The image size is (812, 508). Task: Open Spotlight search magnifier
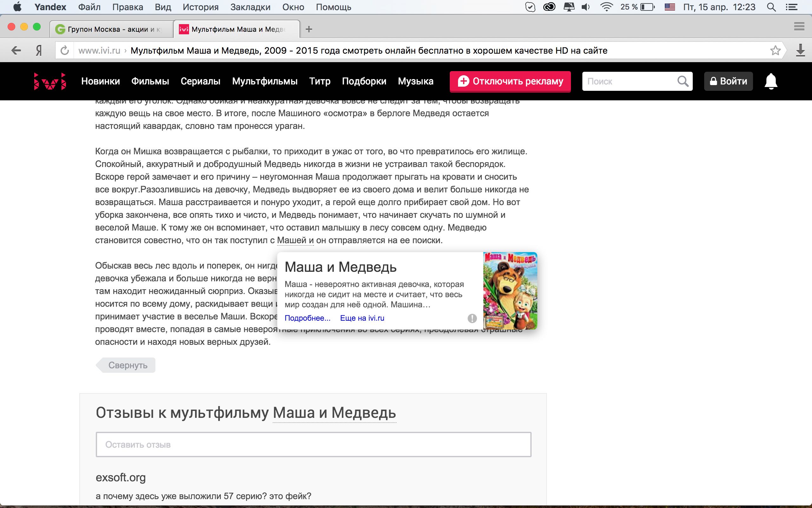click(772, 7)
